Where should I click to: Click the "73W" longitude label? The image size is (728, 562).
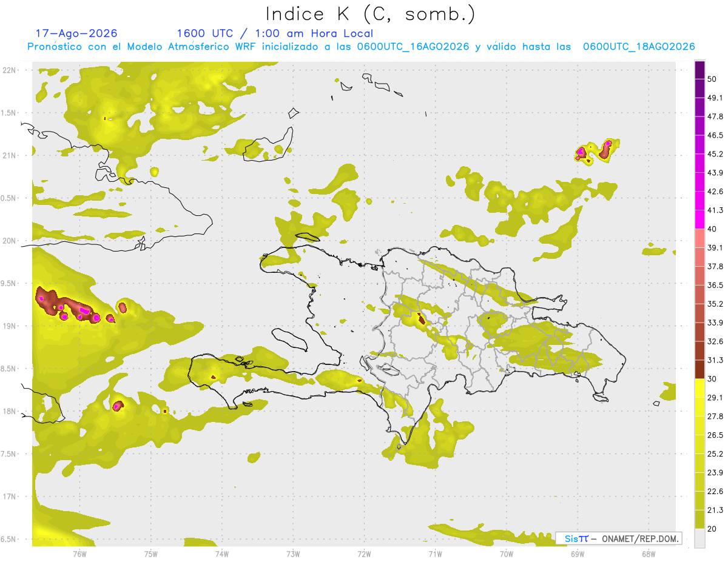293,554
